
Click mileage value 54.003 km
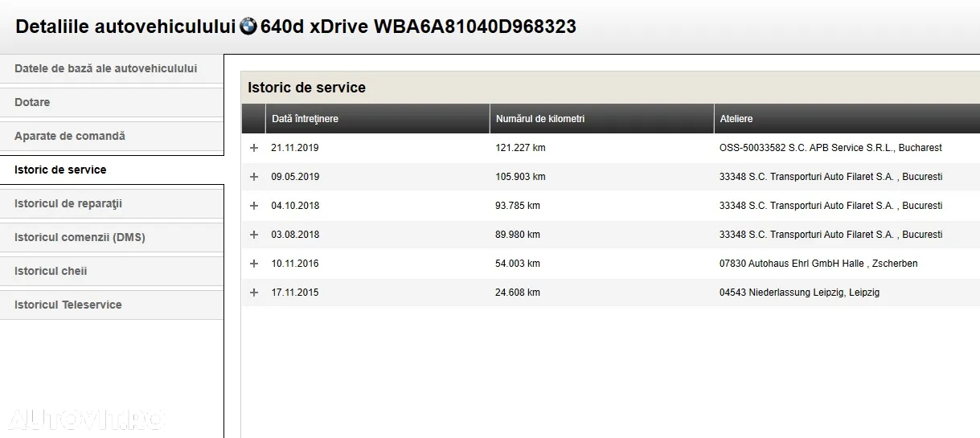point(518,264)
